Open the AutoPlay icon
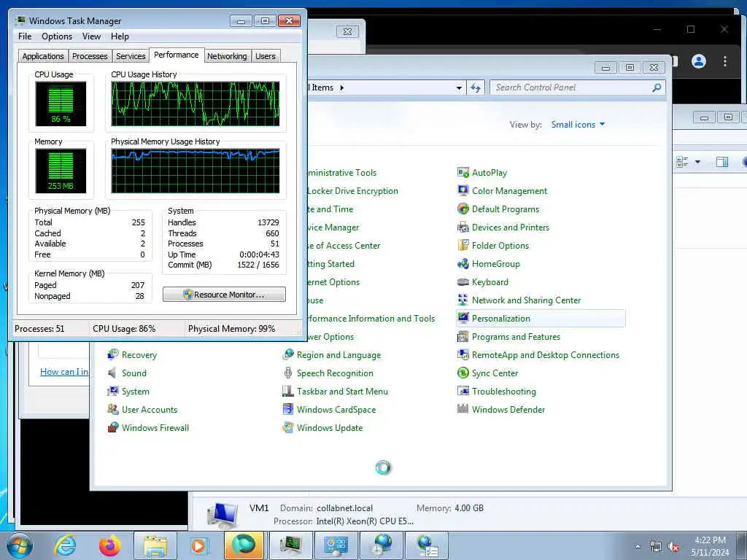Viewport: 747px width, 560px height. coord(463,172)
